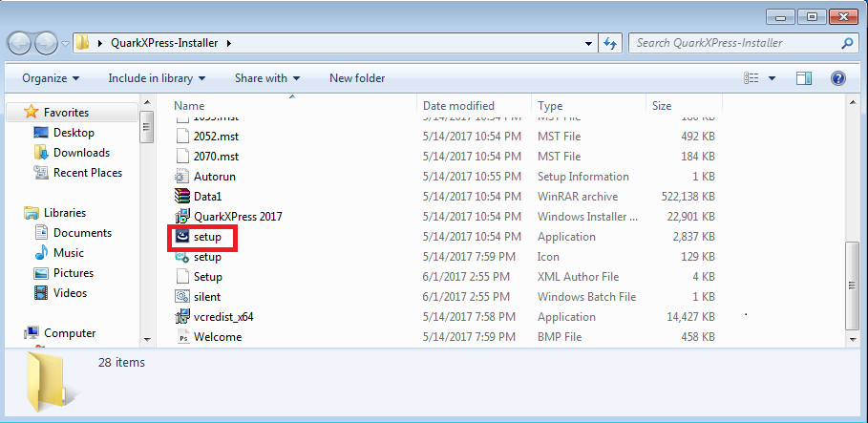Select the silent batch file icon

pyautogui.click(x=183, y=297)
